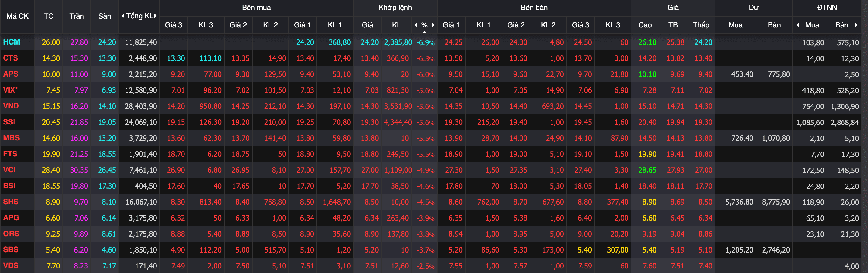This screenshot has width=868, height=273.
Task: Click the Bên mua group header
Action: pyautogui.click(x=256, y=8)
